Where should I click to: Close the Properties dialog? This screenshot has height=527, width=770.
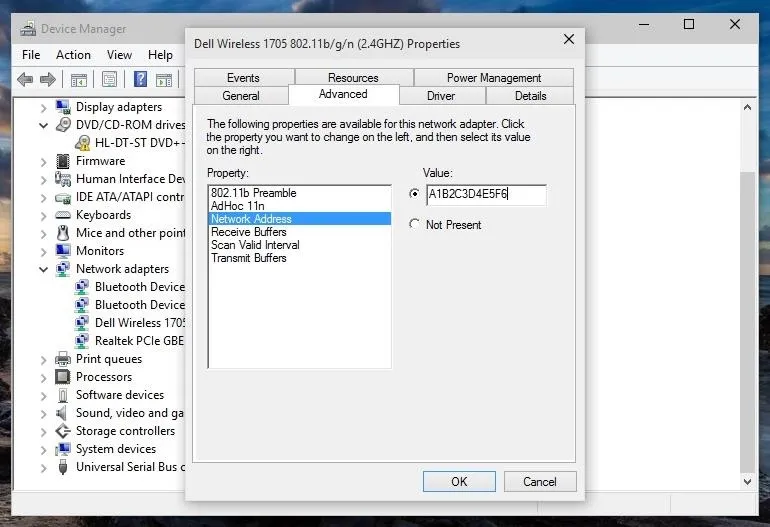point(569,39)
